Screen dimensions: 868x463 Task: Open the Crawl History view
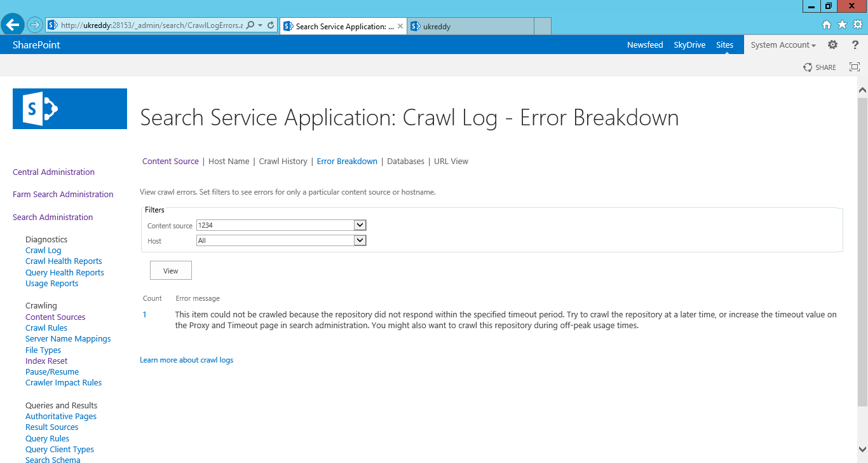point(283,161)
